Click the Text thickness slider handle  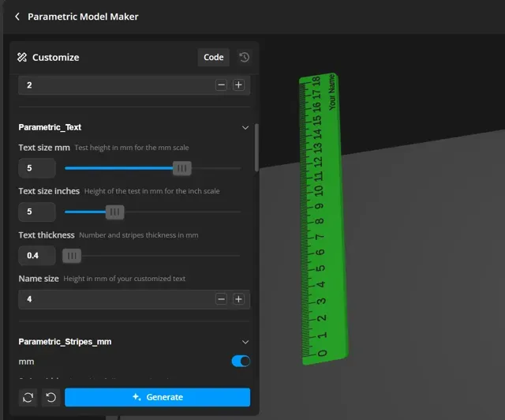pos(72,256)
